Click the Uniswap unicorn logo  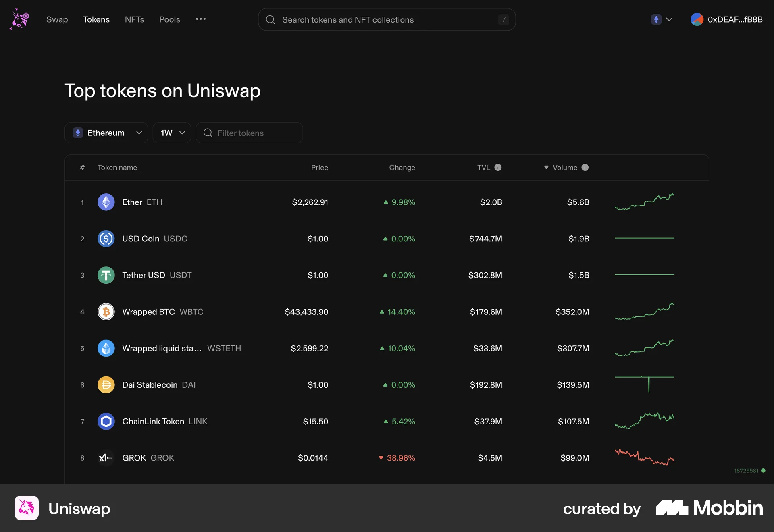pos(19,19)
